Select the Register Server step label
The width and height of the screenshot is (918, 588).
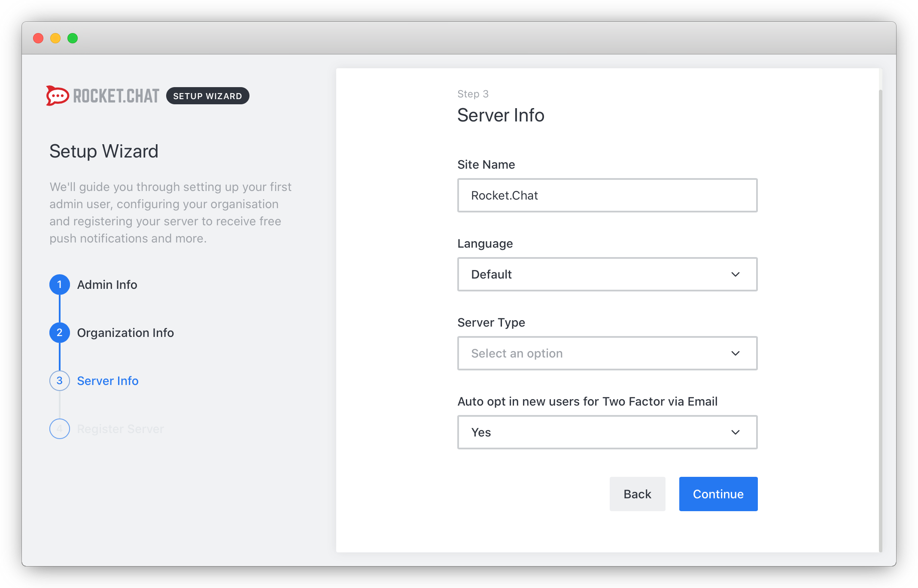click(120, 429)
